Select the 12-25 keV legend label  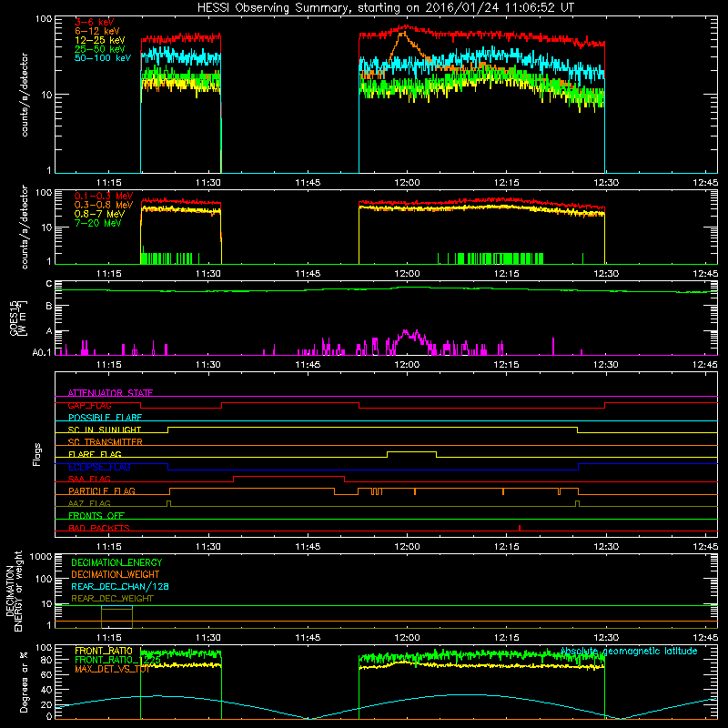click(x=100, y=40)
